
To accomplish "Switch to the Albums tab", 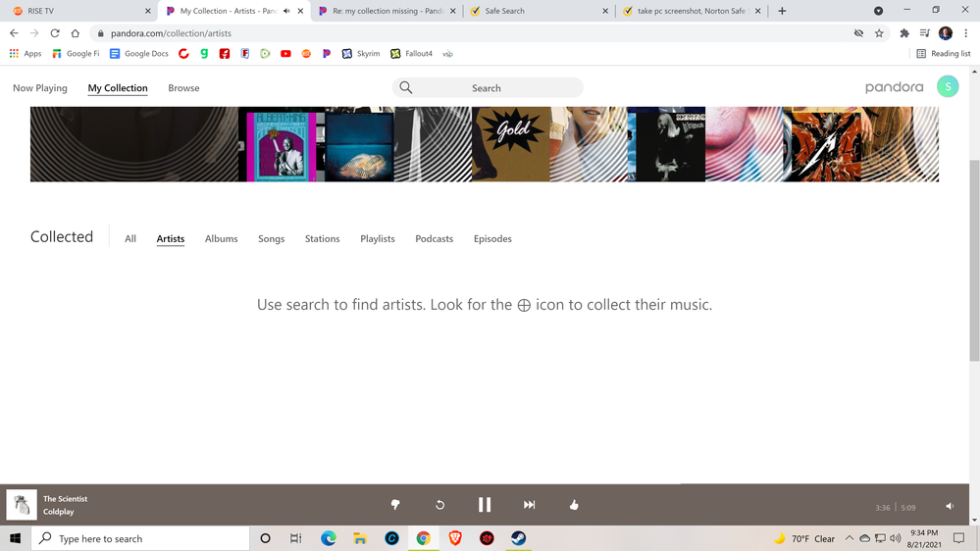I will (221, 239).
